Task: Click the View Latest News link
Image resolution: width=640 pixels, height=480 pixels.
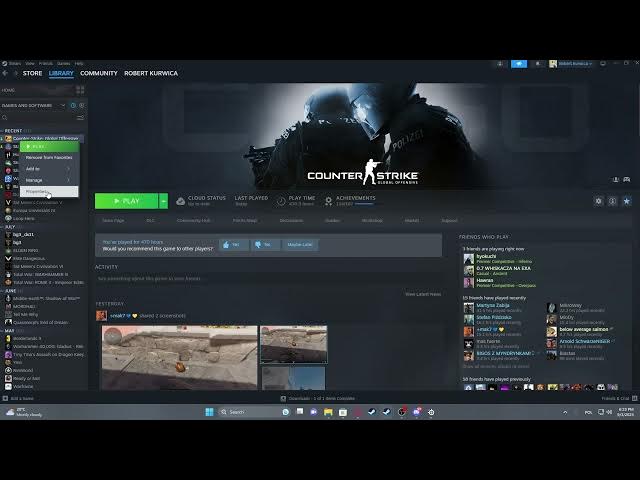Action: click(x=423, y=294)
